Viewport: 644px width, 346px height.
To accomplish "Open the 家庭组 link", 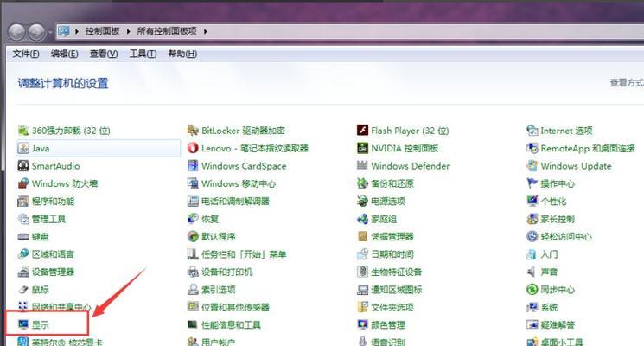I will click(384, 219).
